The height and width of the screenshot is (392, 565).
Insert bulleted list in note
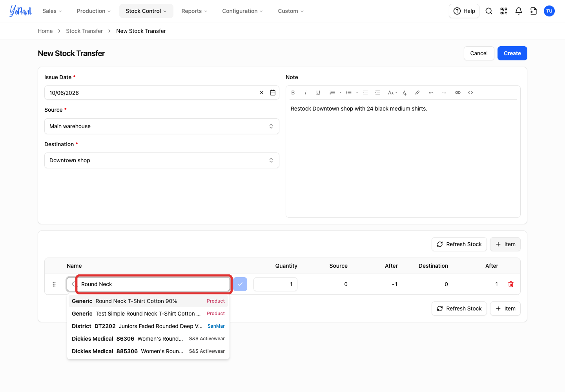tap(349, 93)
